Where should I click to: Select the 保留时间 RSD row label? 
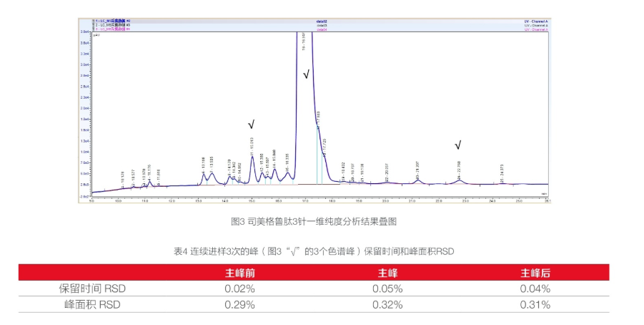coord(92,288)
